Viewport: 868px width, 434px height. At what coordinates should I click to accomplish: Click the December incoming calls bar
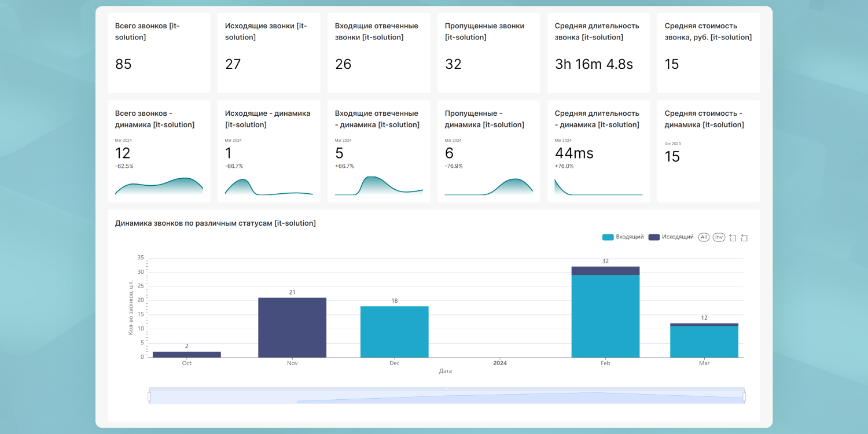click(x=394, y=332)
